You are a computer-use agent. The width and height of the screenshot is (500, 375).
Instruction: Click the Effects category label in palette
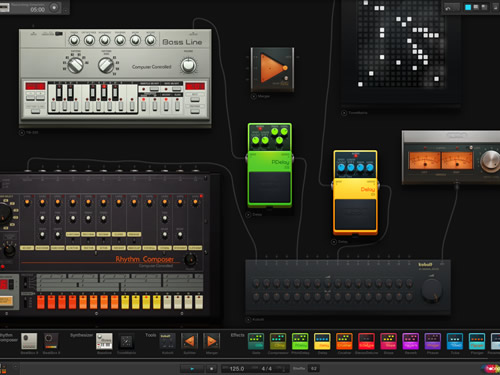tap(237, 335)
